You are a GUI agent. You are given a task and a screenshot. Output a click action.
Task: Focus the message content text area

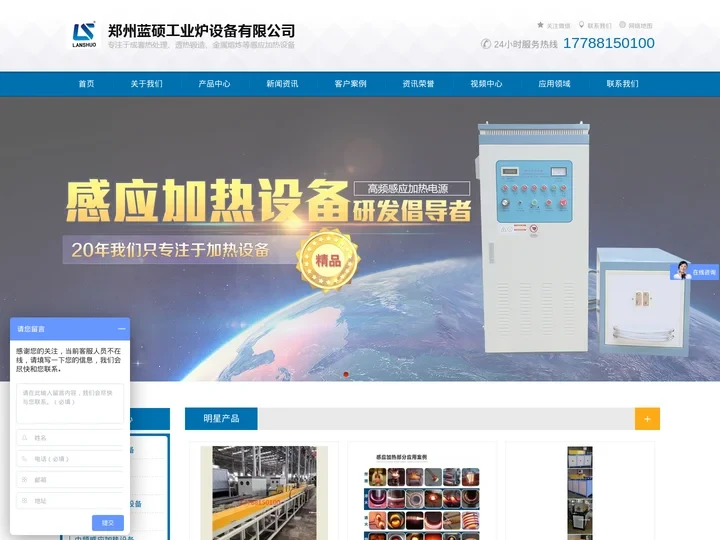(70, 404)
